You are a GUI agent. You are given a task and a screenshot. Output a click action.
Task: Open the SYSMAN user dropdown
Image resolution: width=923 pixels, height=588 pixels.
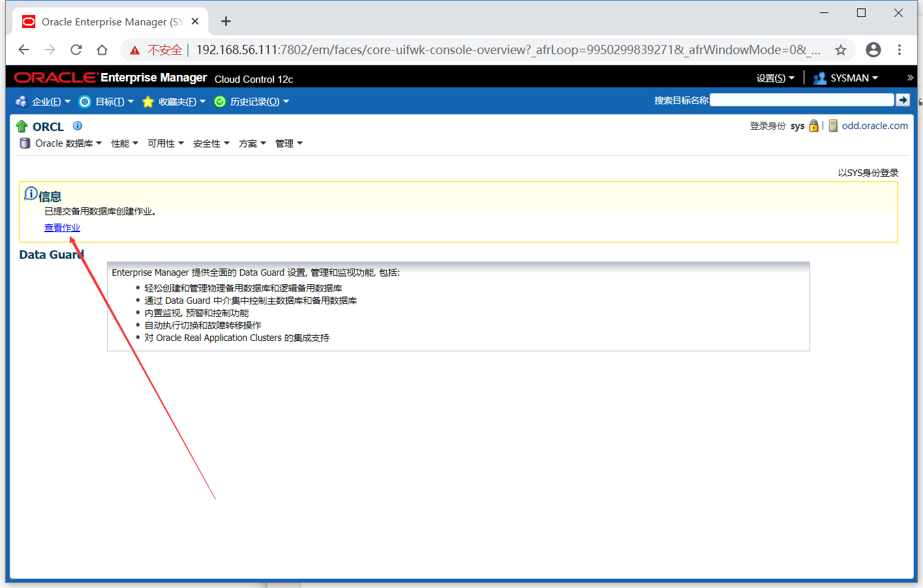854,78
